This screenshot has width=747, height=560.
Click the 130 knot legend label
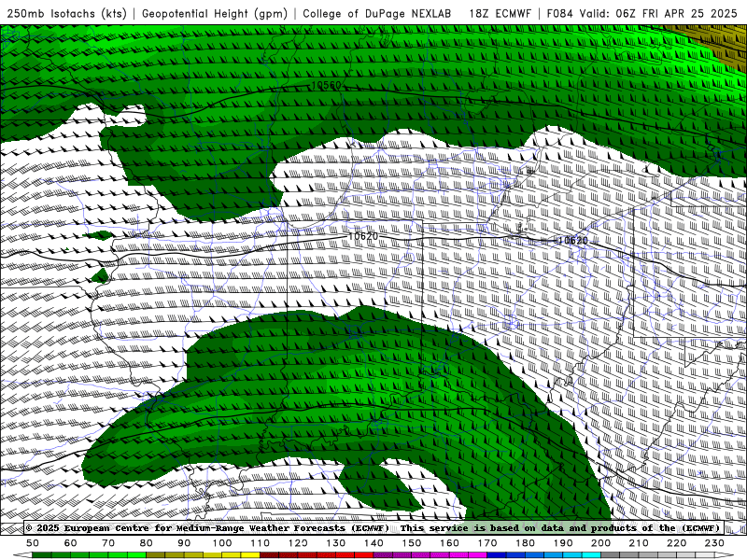coord(335,543)
